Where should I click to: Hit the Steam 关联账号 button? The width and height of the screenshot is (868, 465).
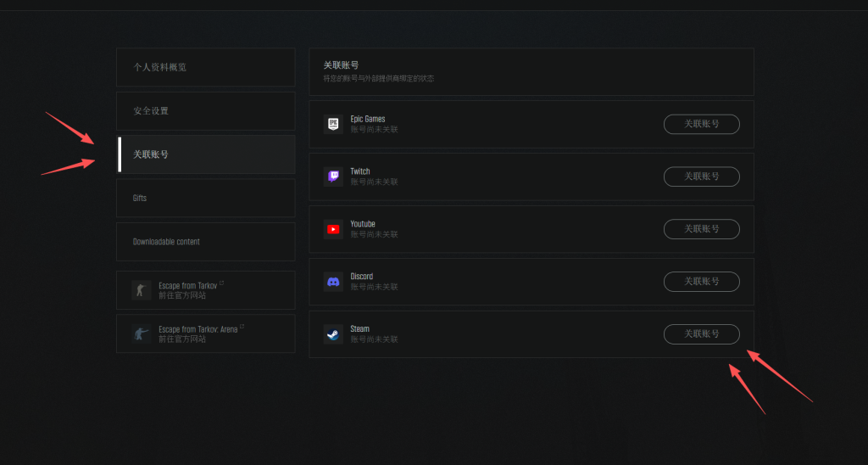click(x=701, y=334)
